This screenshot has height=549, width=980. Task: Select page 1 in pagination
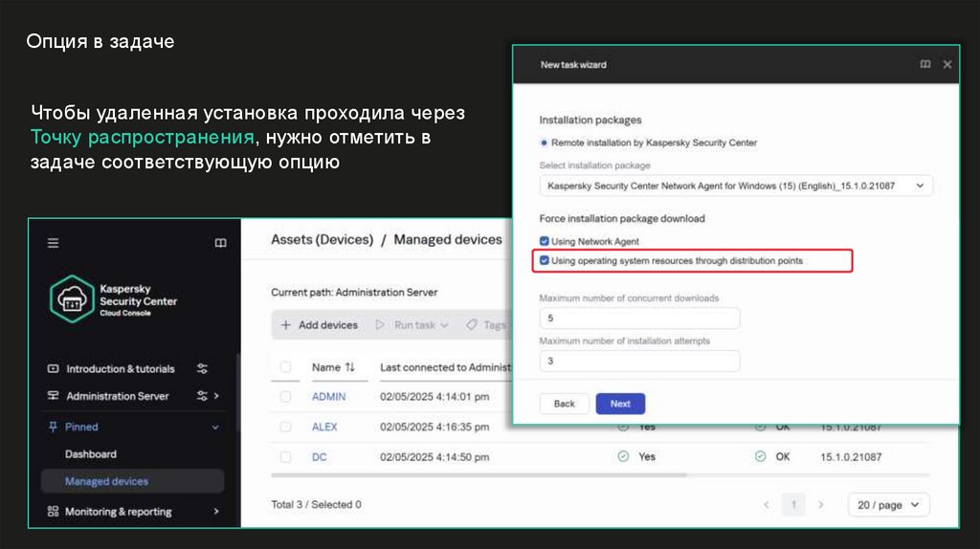[x=793, y=505]
